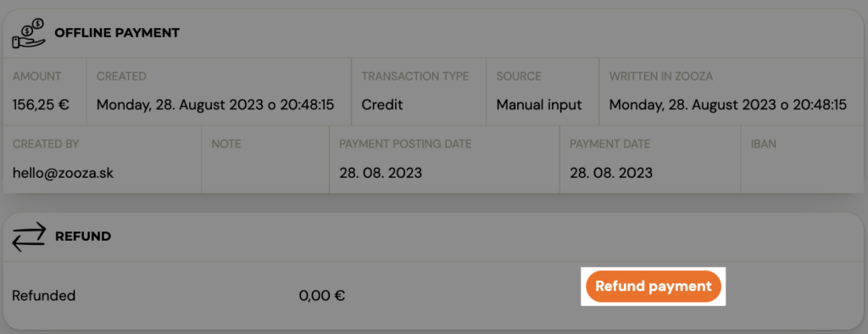This screenshot has height=334, width=868.
Task: Click the Payment date value 28. 08. 2023
Action: tap(611, 173)
